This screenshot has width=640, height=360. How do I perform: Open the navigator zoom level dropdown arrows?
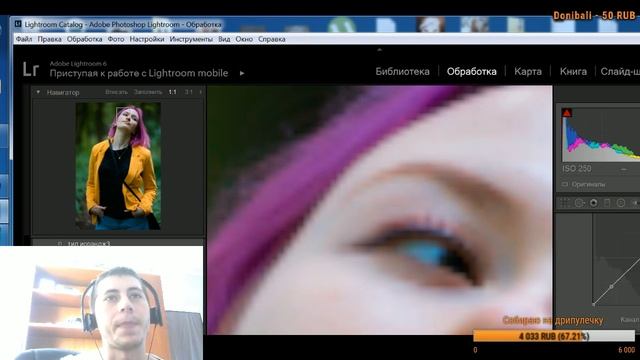coord(200,92)
